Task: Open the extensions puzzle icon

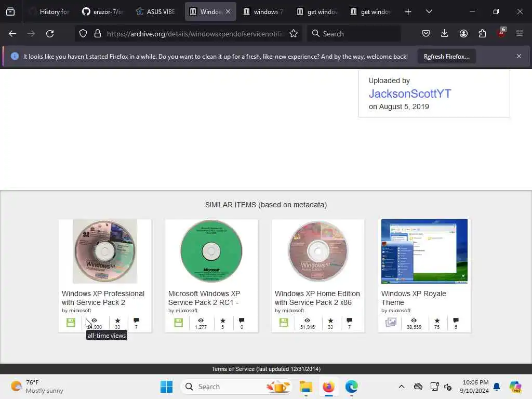Action: point(482,33)
